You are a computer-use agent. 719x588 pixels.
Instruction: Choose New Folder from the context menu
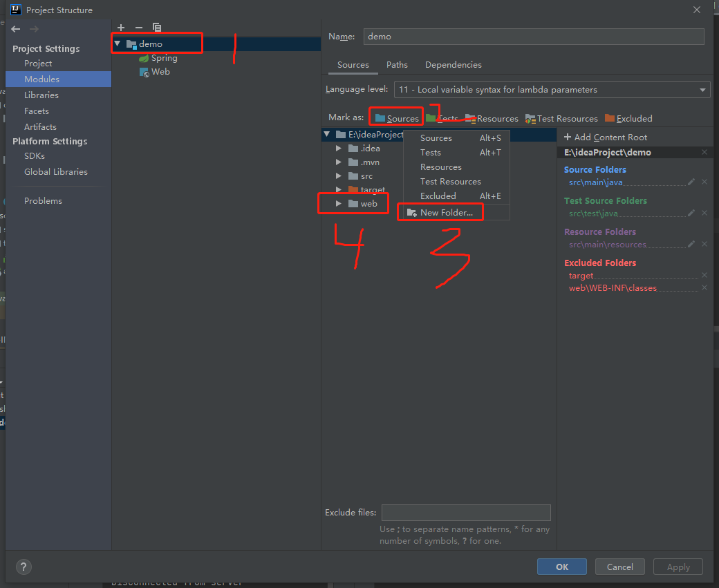pyautogui.click(x=446, y=212)
